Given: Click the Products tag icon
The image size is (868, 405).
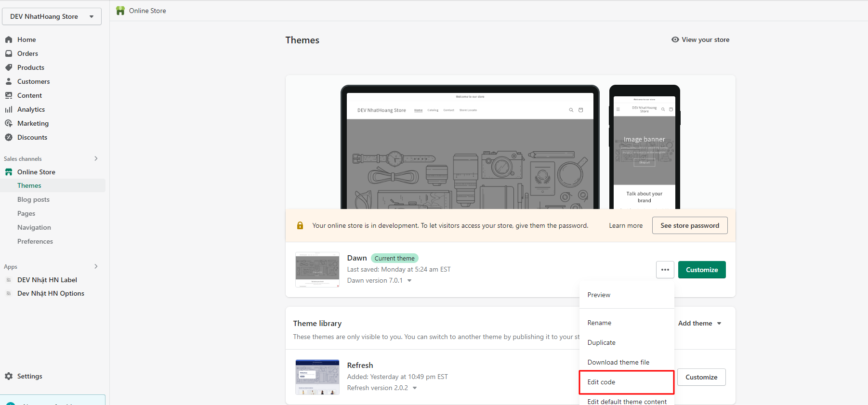Looking at the screenshot, I should click(9, 67).
